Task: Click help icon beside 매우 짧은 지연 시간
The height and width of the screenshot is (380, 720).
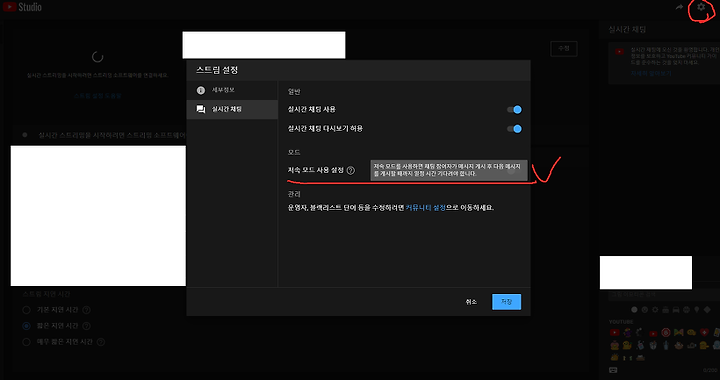Action: click(x=101, y=342)
